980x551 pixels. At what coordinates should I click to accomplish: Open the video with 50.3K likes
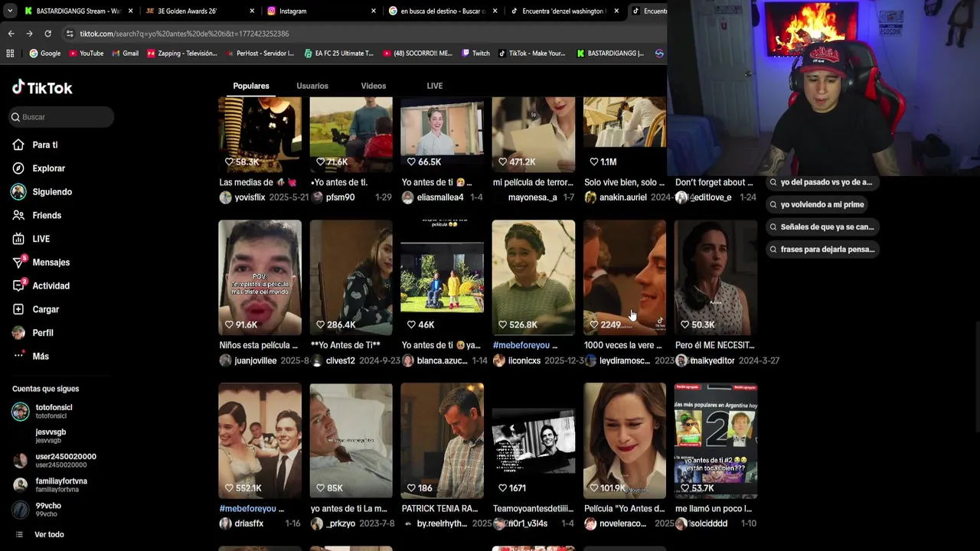pyautogui.click(x=716, y=278)
